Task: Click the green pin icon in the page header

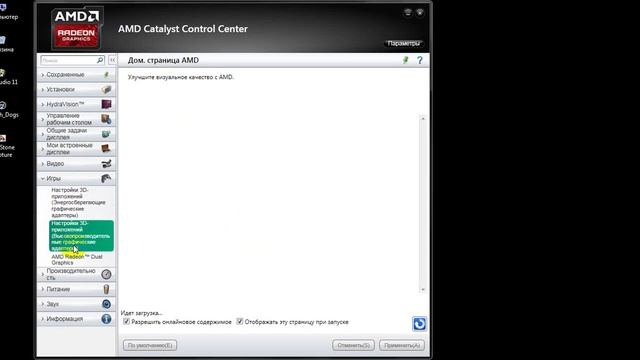Action: point(405,60)
